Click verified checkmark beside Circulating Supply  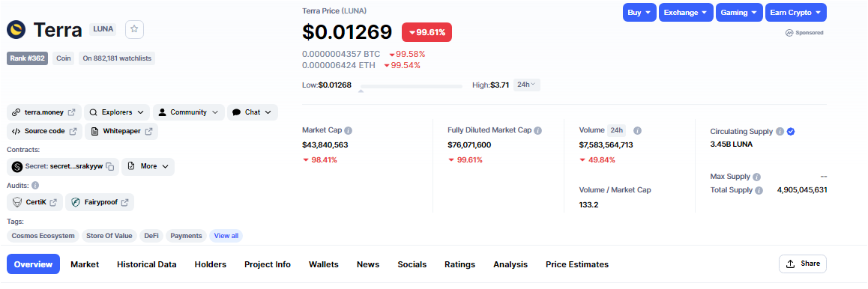[x=791, y=132]
